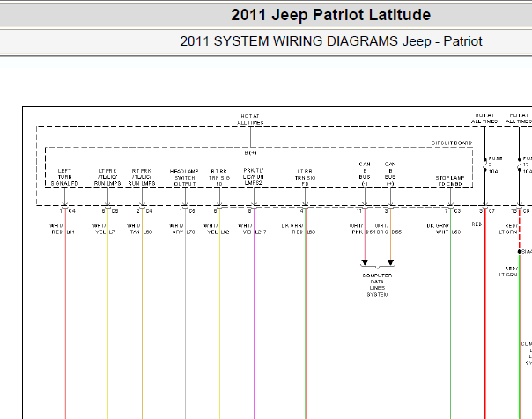Click the "PRK/TL/ LIC/RUN LMPS2" label
532x419 pixels.
(254, 177)
